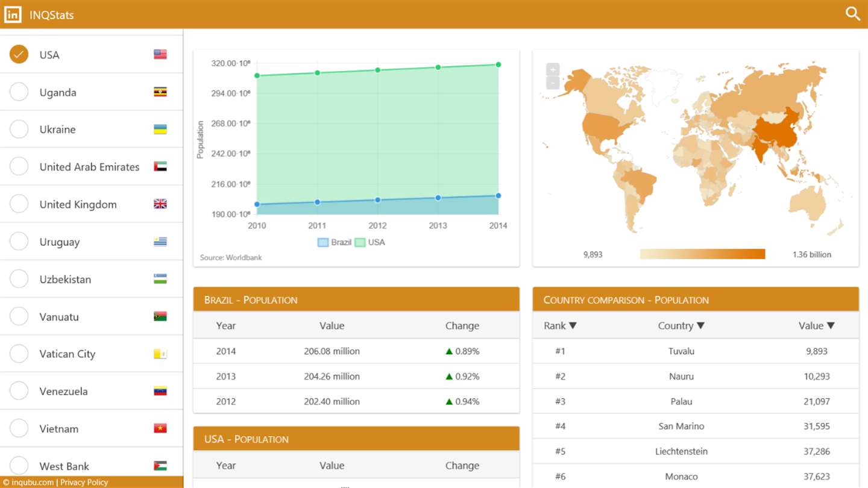868x488 pixels.
Task: Zoom out the world map
Action: pos(553,83)
